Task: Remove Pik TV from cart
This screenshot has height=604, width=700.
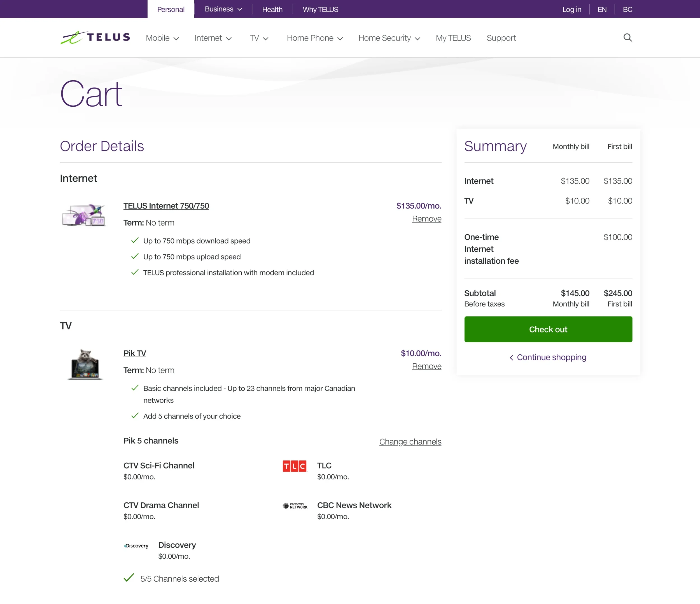Action: 426,366
